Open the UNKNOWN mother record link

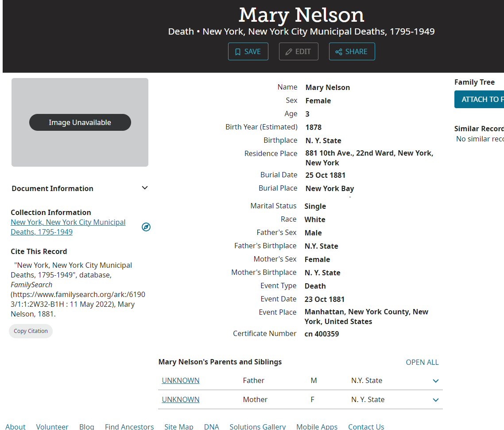[x=181, y=399]
